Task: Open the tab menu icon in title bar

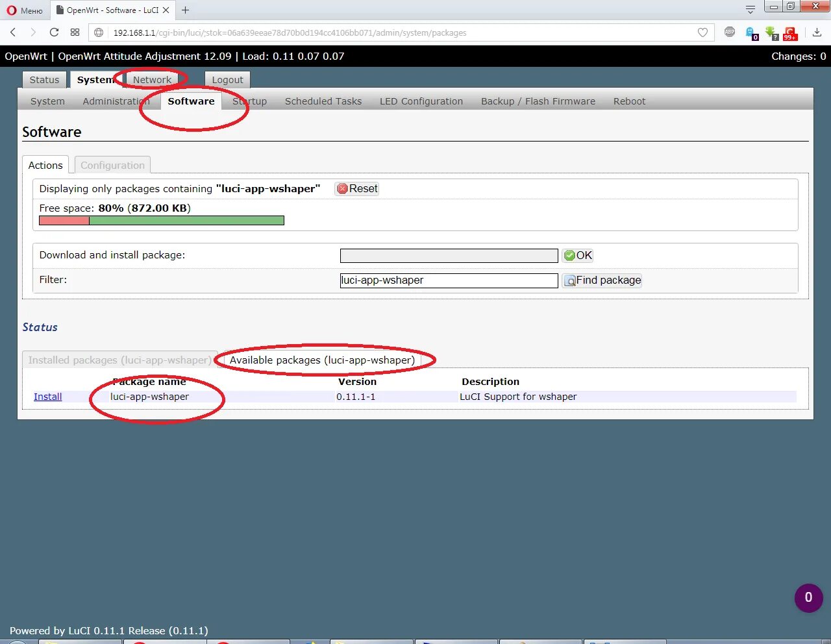Action: [750, 9]
